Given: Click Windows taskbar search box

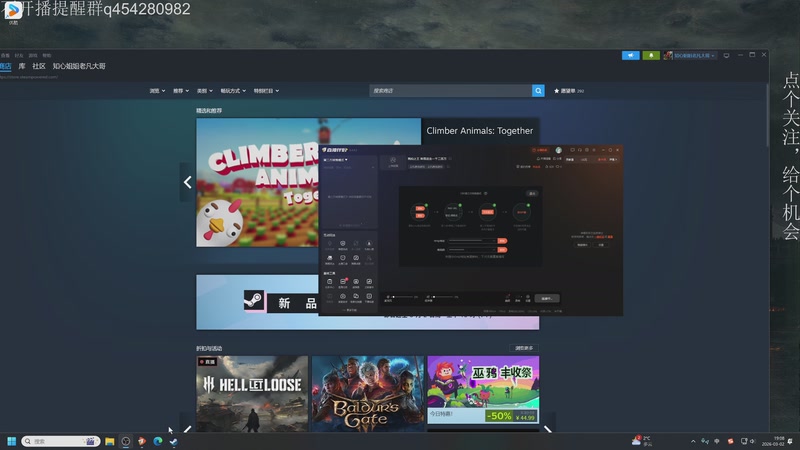Looking at the screenshot, I should pyautogui.click(x=60, y=441).
